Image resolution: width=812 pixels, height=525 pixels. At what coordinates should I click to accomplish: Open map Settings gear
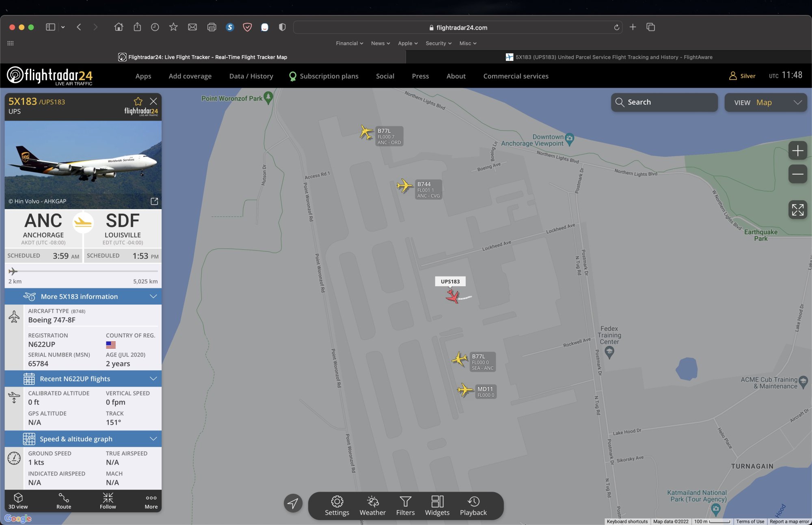click(337, 506)
